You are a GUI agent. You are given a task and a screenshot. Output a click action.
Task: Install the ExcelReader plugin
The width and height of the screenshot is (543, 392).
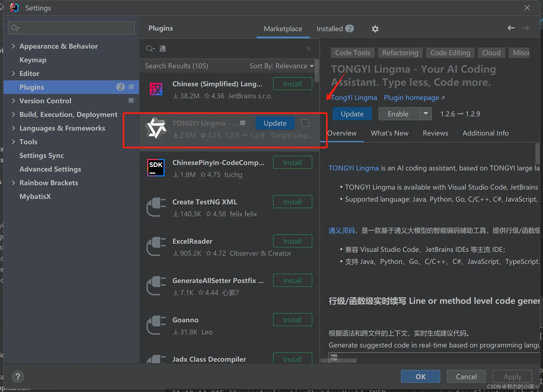(x=292, y=241)
